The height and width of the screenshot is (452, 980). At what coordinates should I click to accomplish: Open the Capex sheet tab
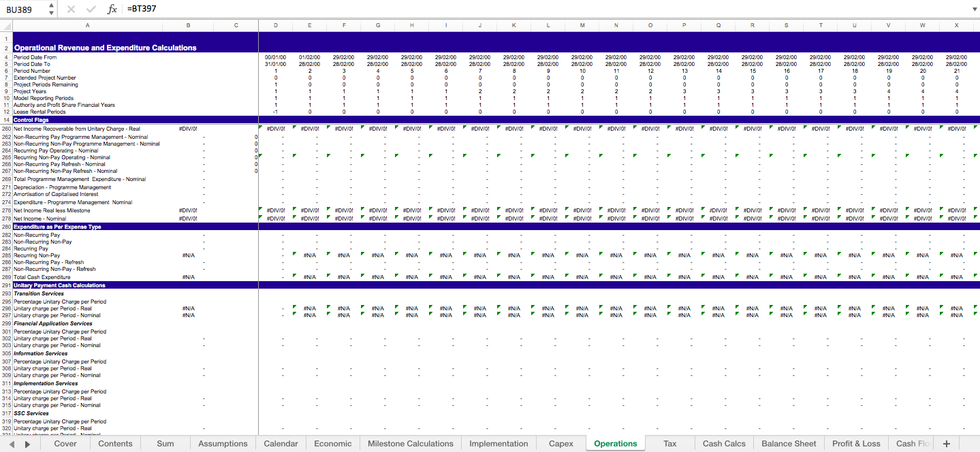561,443
